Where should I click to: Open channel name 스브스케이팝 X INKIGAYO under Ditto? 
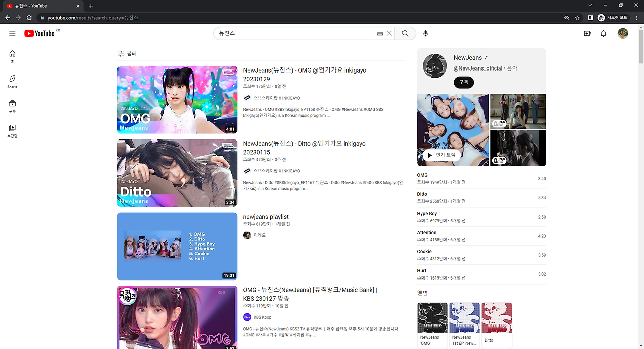[x=277, y=171]
